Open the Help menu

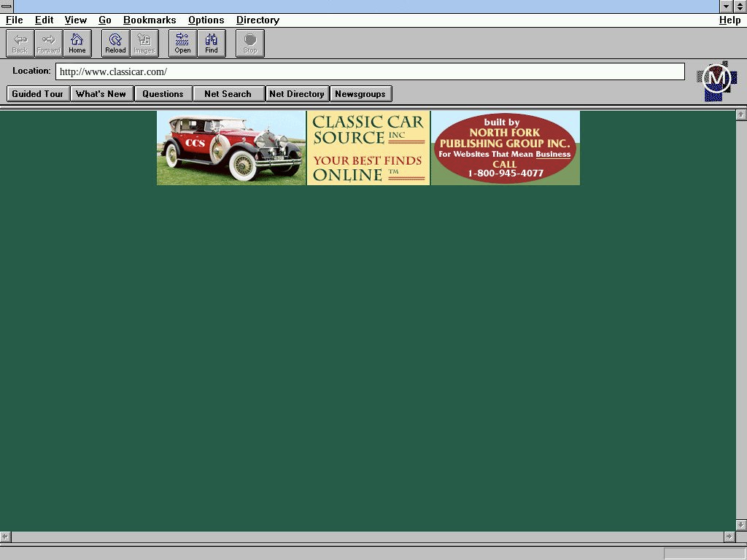click(729, 20)
